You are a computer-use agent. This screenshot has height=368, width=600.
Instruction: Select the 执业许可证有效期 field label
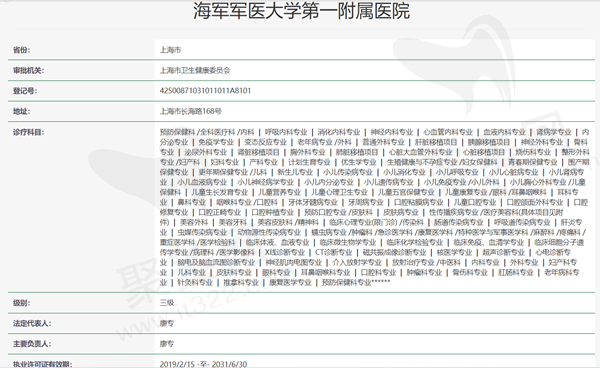[42, 364]
